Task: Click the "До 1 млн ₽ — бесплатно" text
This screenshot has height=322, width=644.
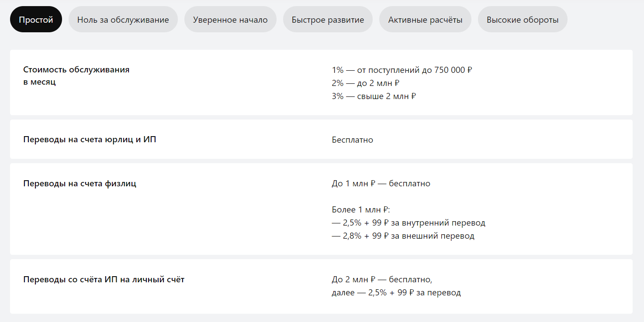Action: pos(381,184)
